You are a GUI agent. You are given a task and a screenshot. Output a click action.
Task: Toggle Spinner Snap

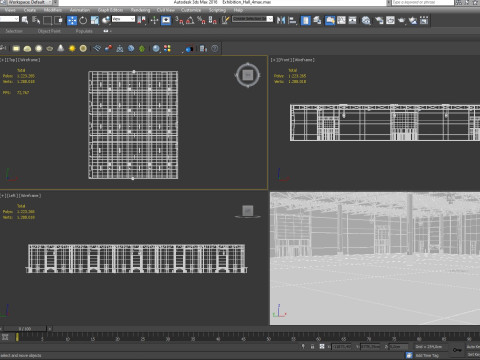tap(213, 20)
